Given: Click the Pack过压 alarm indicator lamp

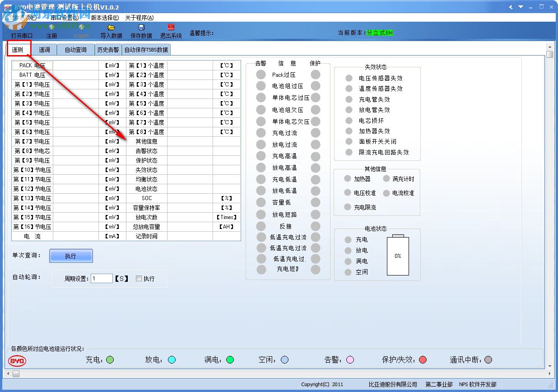Looking at the screenshot, I should [x=260, y=75].
